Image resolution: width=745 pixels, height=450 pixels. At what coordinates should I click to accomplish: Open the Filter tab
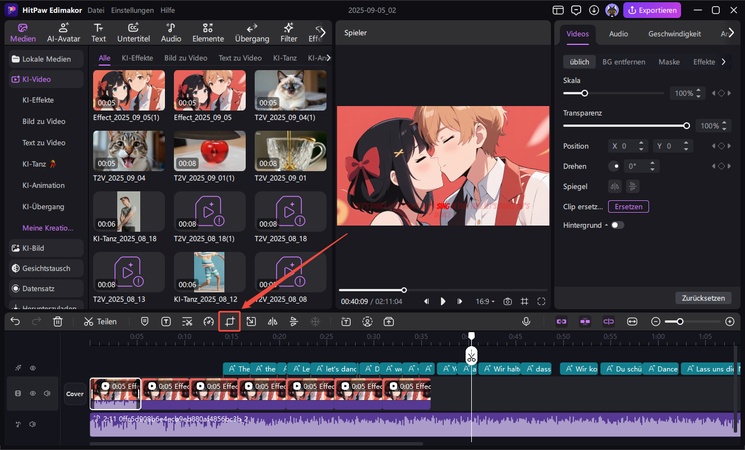[288, 33]
